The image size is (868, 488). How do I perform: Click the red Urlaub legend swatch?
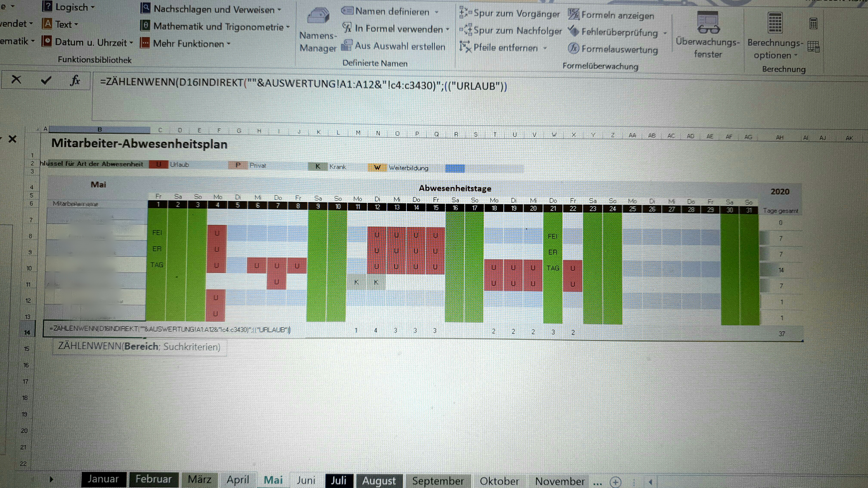tap(158, 164)
